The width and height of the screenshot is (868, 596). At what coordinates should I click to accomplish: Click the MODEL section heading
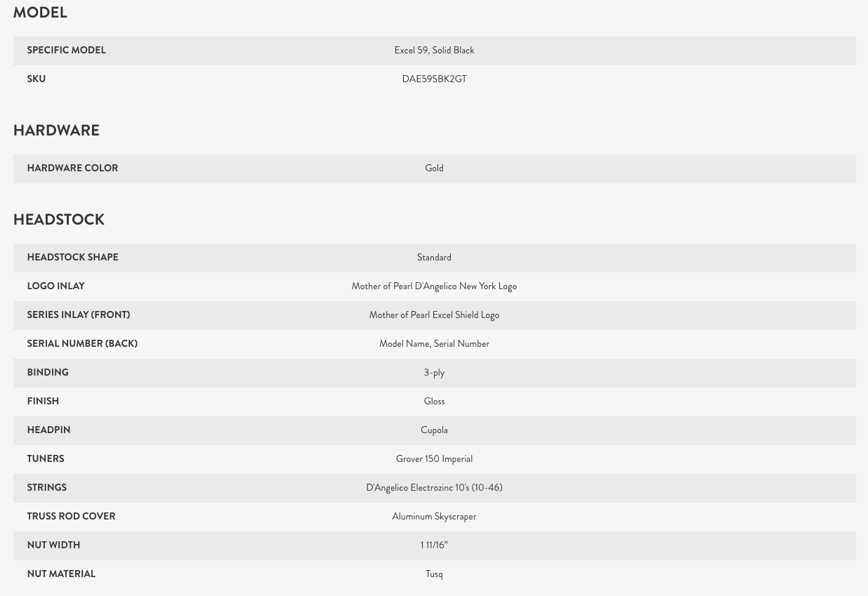pos(40,13)
